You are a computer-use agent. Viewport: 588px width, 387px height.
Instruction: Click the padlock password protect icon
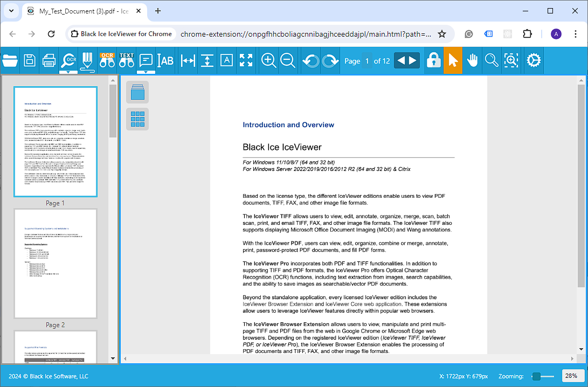pyautogui.click(x=434, y=60)
